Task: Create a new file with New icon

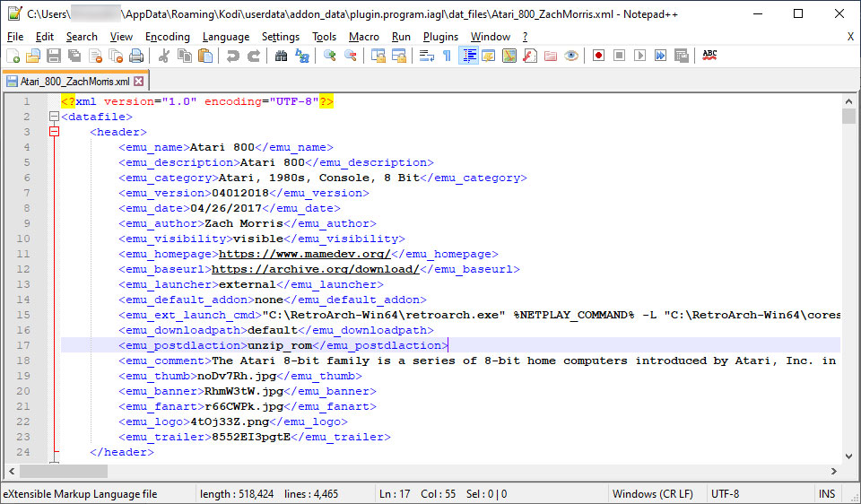Action: 13,56
